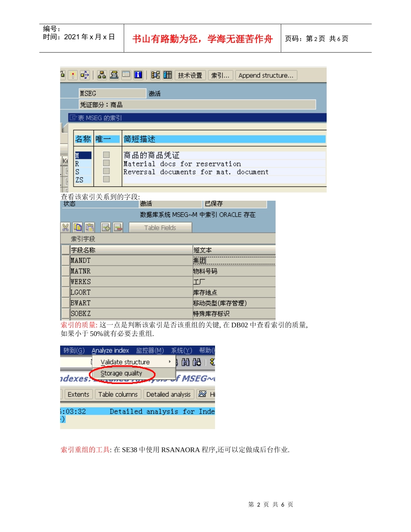Toggle unique checkbox for index ZS
This screenshot has height=532, width=411.
pyautogui.click(x=106, y=179)
